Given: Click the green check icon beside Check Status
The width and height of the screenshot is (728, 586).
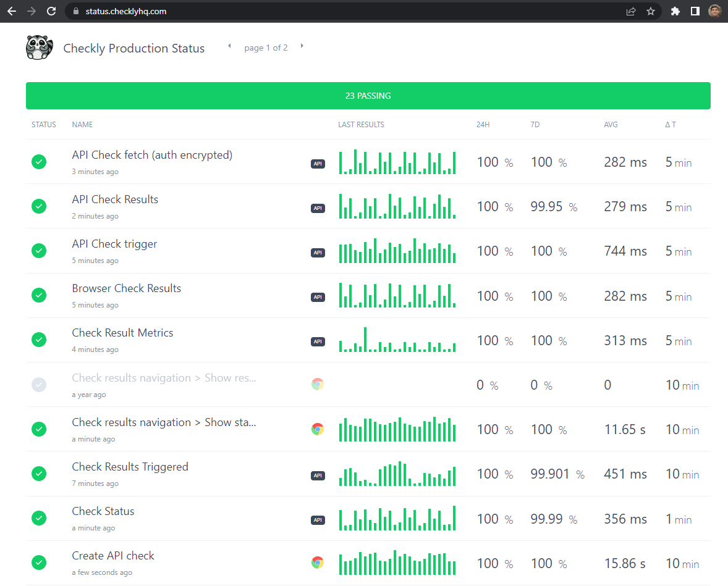Looking at the screenshot, I should click(39, 518).
